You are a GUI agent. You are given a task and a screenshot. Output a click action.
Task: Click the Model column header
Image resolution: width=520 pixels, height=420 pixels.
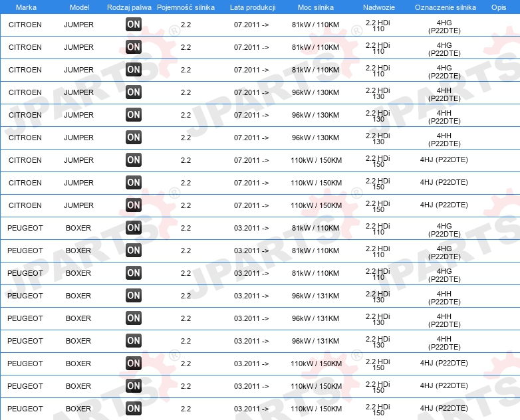(79, 7)
